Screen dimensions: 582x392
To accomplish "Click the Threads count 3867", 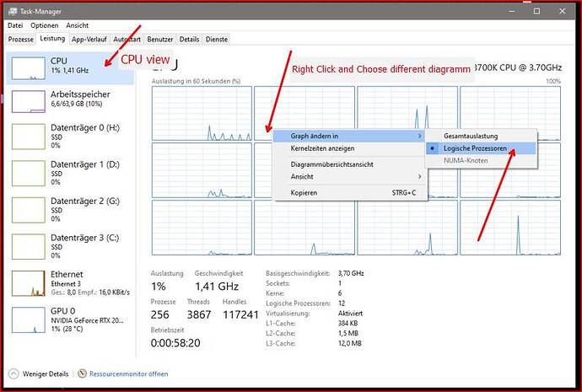I will click(x=199, y=314).
